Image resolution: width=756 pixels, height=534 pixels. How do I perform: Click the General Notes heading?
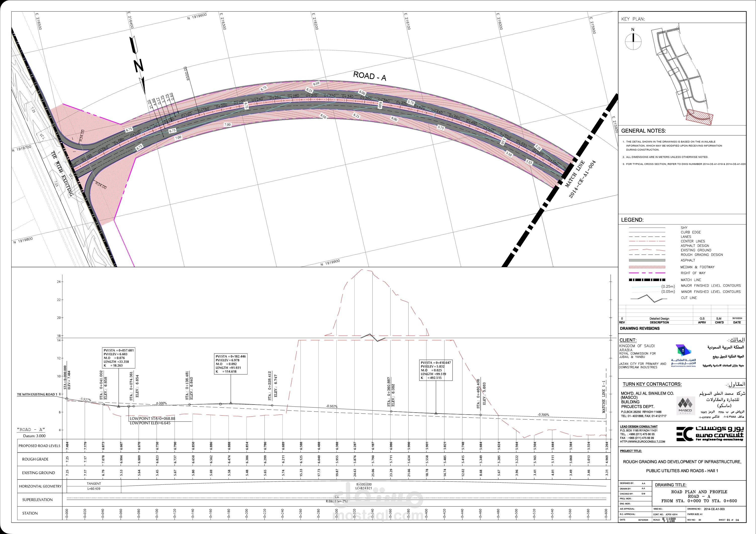tap(643, 131)
